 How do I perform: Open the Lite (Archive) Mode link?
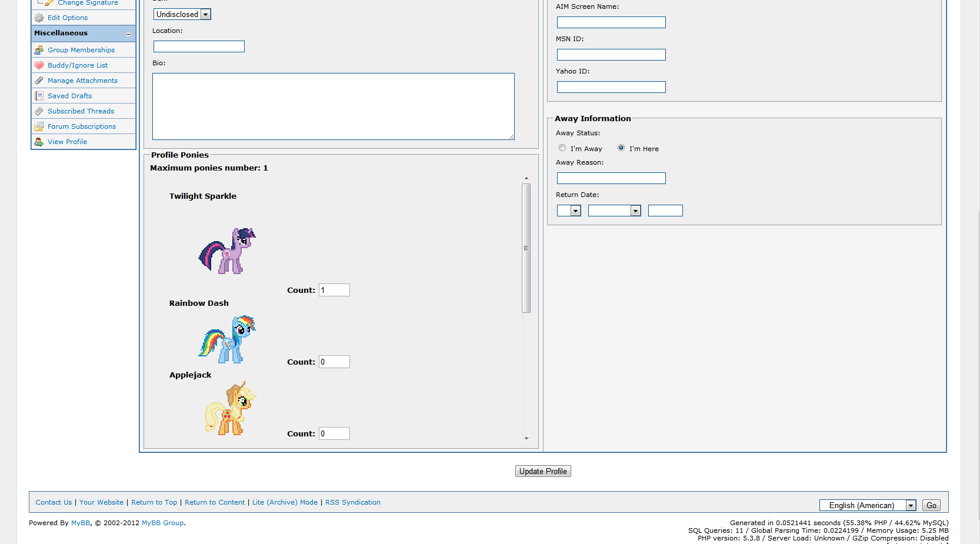[x=285, y=502]
